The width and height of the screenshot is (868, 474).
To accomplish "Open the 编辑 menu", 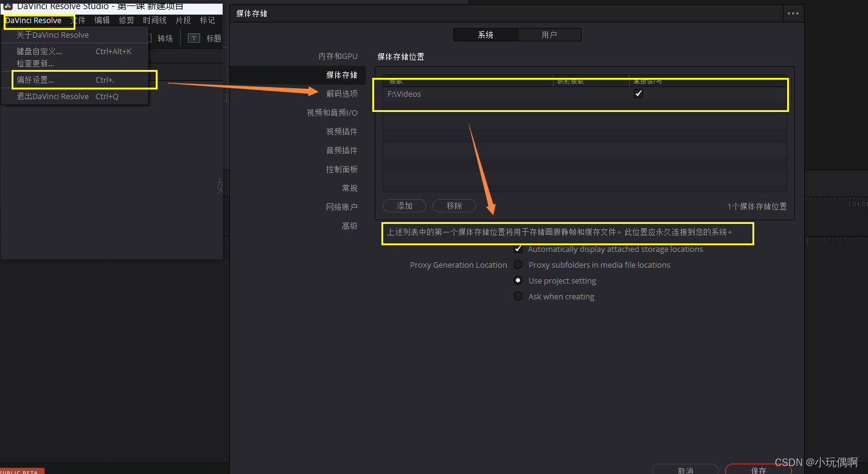I will click(x=102, y=21).
